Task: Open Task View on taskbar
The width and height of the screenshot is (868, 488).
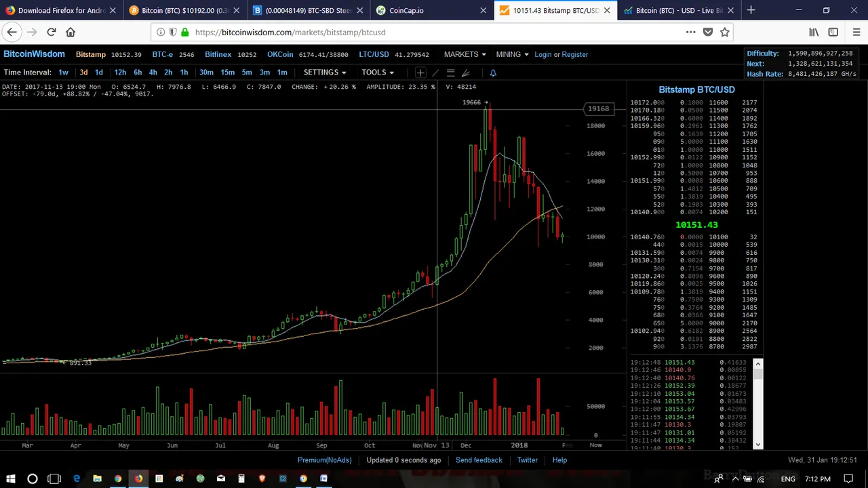Action: pos(54,479)
